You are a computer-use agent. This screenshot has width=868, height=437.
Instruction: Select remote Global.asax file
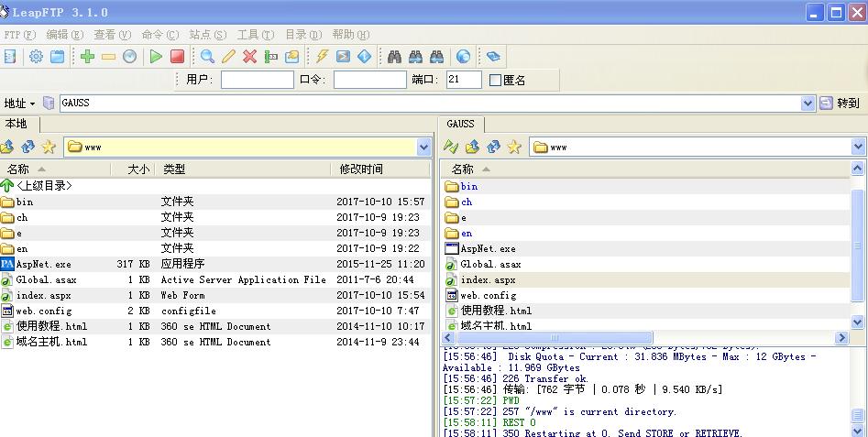(646, 265)
